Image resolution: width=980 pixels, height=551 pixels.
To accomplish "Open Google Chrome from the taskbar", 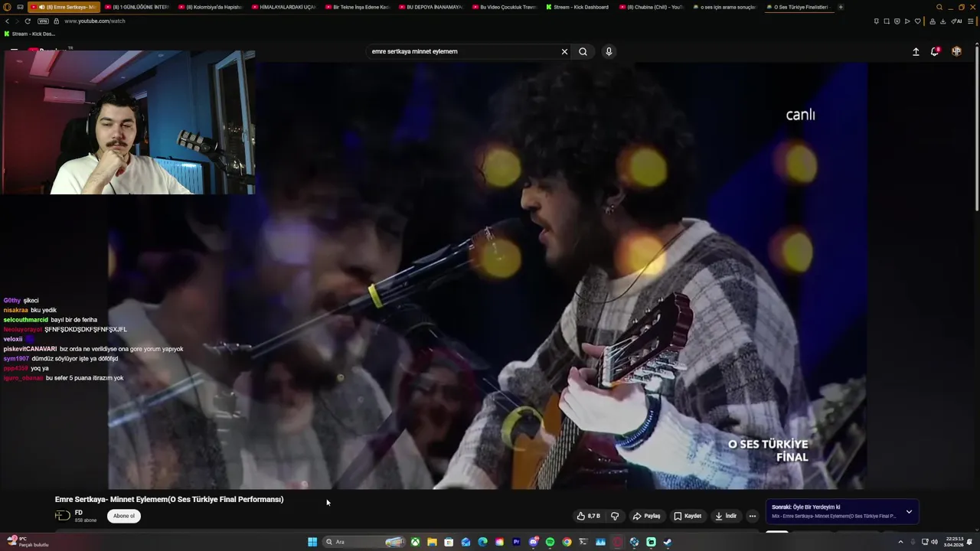I will click(567, 542).
